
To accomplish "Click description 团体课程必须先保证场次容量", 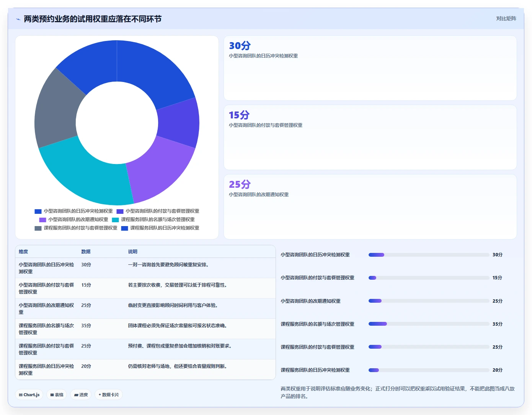I will point(178,326).
